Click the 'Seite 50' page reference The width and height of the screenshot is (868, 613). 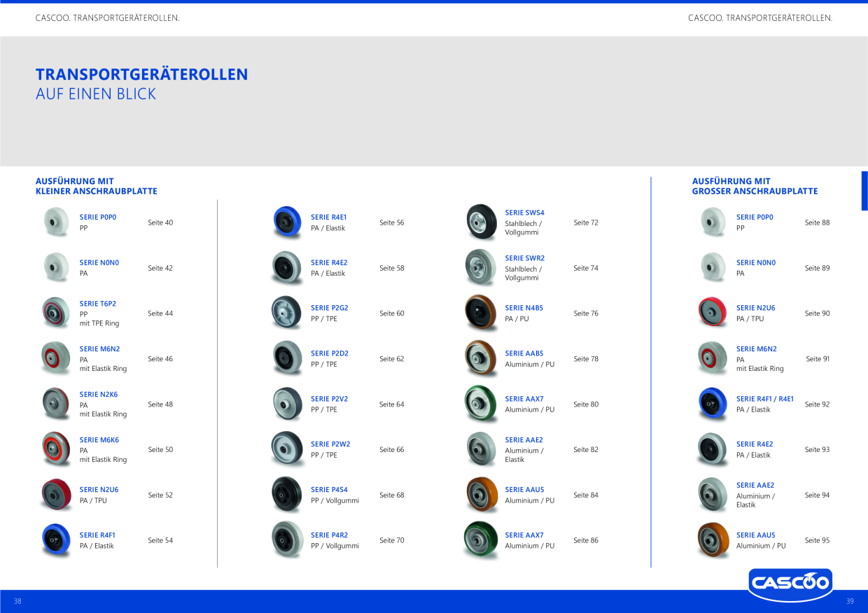[160, 450]
